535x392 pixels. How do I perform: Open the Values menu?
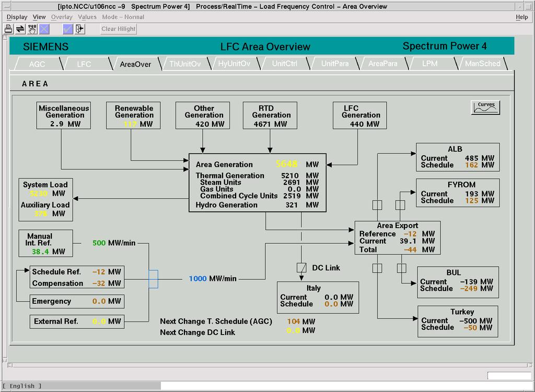87,17
